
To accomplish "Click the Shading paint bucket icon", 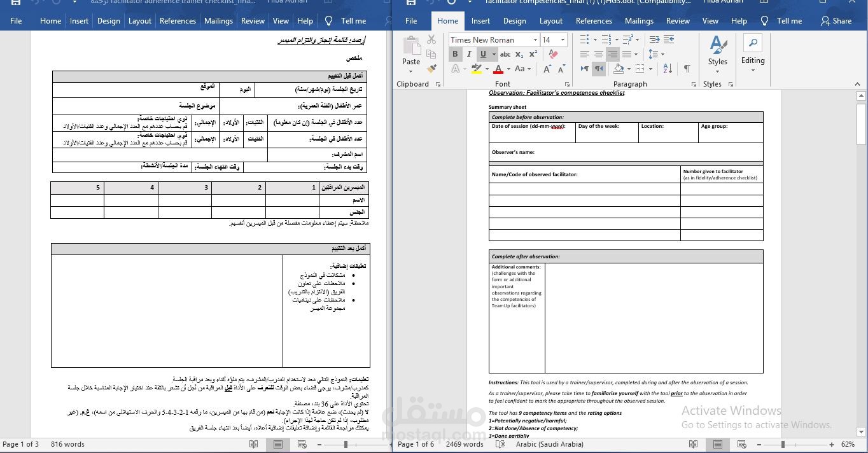I will tap(619, 69).
